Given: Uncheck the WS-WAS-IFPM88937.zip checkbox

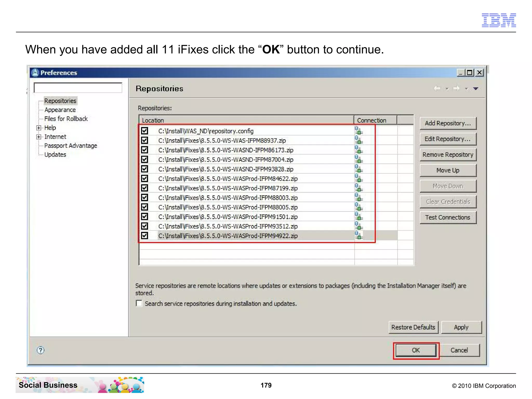Looking at the screenshot, I should [144, 140].
